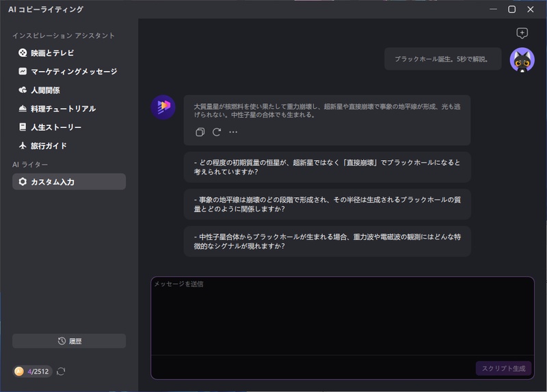The height and width of the screenshot is (392, 547).
Task: Choose suggestion about 事象の地平線 radius
Action: tap(328, 204)
